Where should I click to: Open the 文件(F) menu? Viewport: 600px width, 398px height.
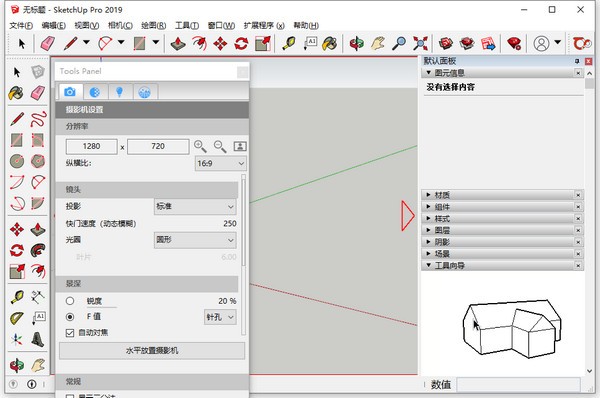click(x=21, y=26)
